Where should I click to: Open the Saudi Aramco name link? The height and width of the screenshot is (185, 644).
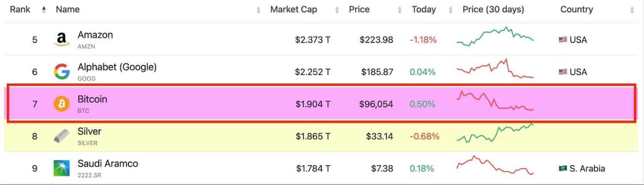(x=107, y=164)
